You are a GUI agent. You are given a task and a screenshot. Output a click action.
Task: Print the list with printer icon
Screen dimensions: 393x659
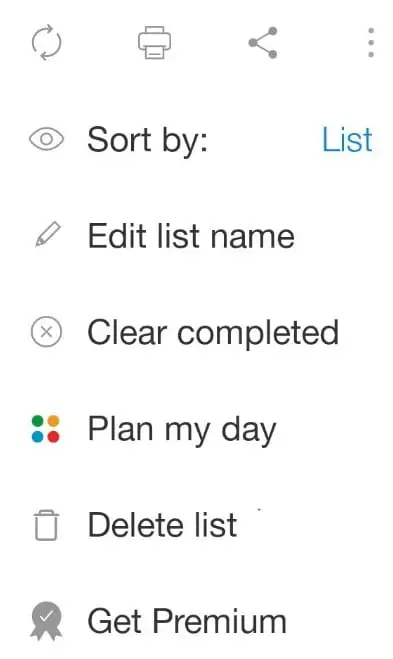pos(155,42)
